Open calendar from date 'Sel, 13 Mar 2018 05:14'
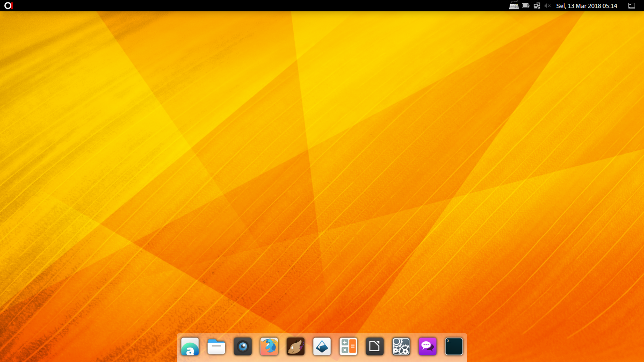This screenshot has width=644, height=362. 586,6
